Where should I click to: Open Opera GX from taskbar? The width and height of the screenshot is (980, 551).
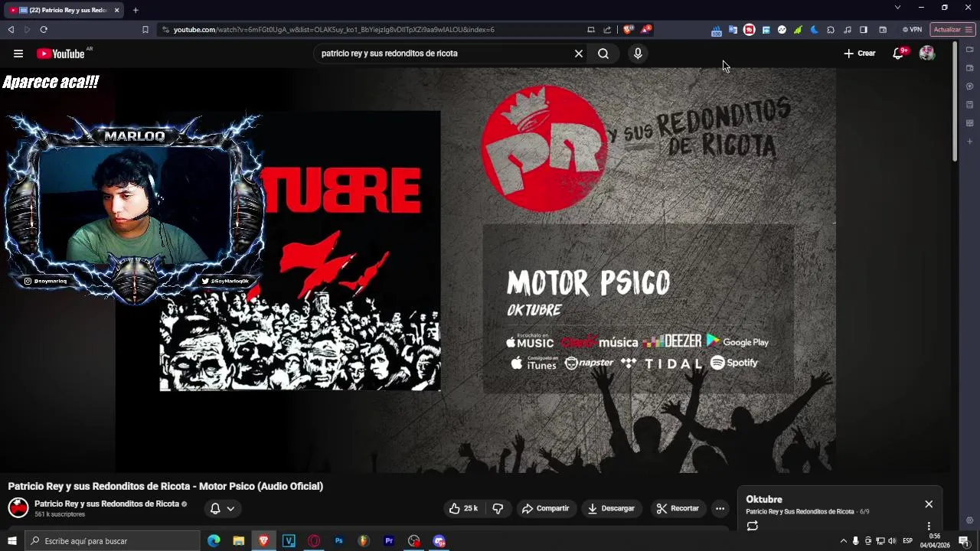click(x=314, y=541)
